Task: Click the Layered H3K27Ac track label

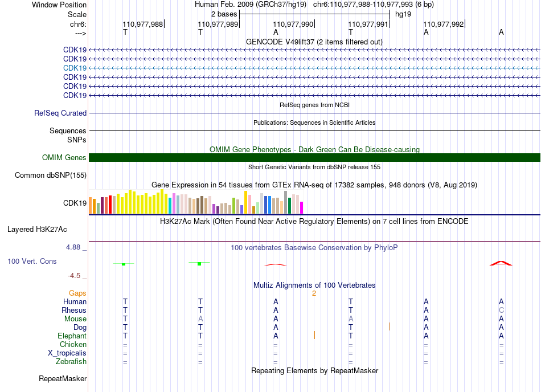Action: click(37, 229)
